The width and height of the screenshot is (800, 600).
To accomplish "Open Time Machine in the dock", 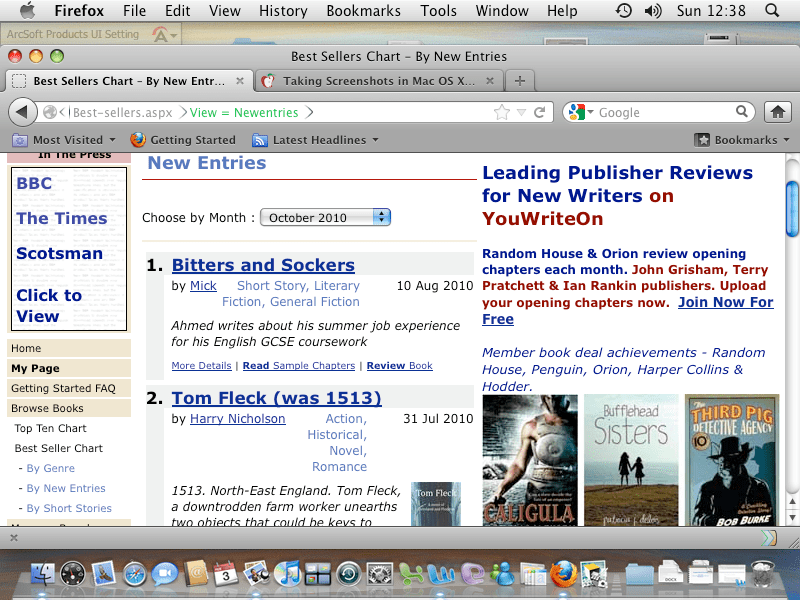I will point(349,573).
